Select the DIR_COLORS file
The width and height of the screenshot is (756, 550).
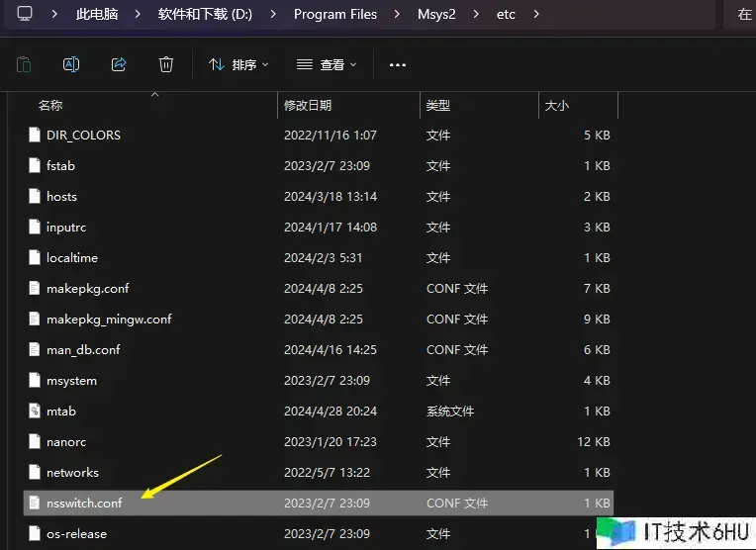(x=83, y=135)
